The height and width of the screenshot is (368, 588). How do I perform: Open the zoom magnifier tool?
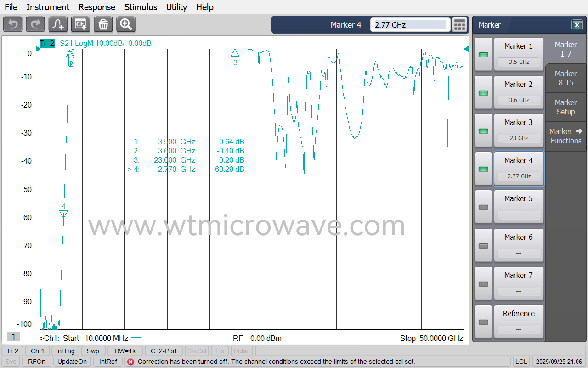coord(125,24)
